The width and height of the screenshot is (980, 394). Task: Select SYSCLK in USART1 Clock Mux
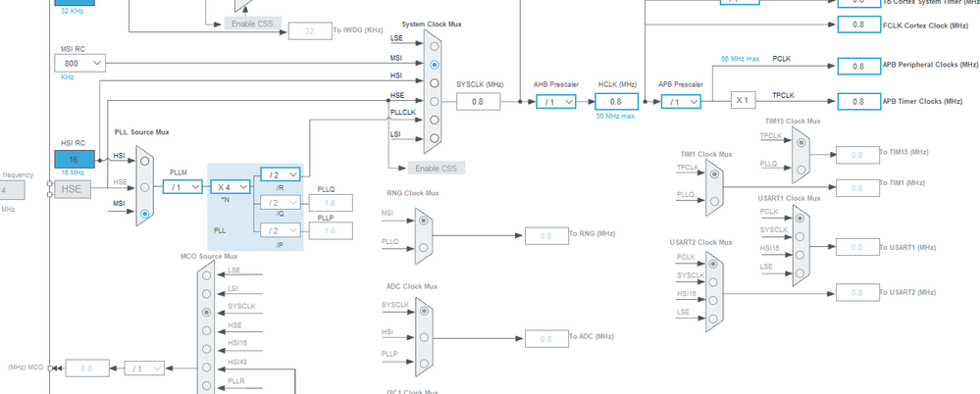coord(801,236)
